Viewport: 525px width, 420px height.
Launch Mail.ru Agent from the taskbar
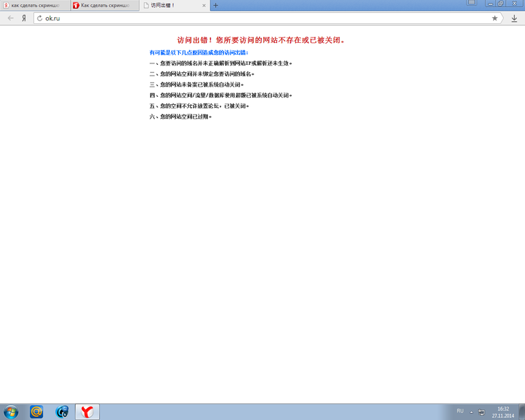[x=37, y=411]
